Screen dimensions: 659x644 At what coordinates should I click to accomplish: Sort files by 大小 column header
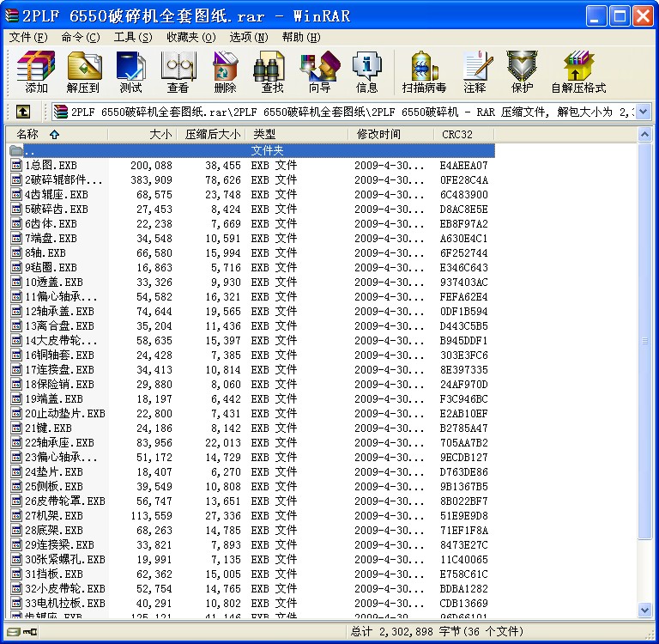coord(160,134)
